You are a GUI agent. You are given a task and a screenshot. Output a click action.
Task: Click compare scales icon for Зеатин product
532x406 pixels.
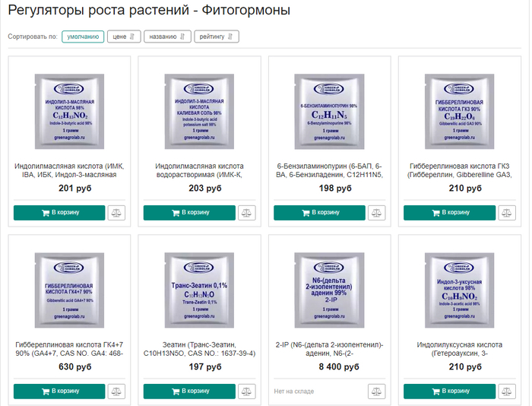pyautogui.click(x=246, y=392)
